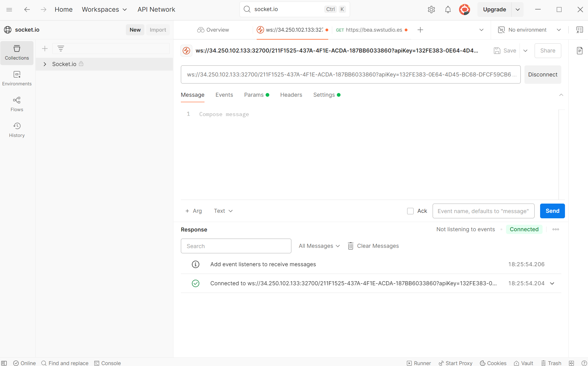
Task: Open Cookies manager
Action: (x=493, y=363)
